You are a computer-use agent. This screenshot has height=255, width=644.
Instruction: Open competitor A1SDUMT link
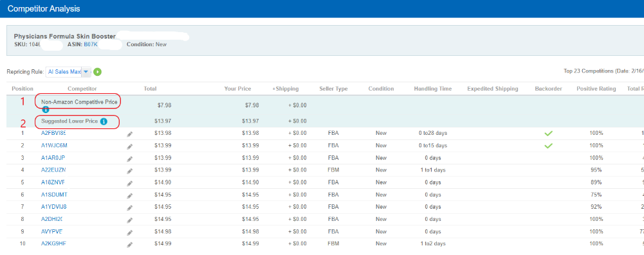(54, 195)
